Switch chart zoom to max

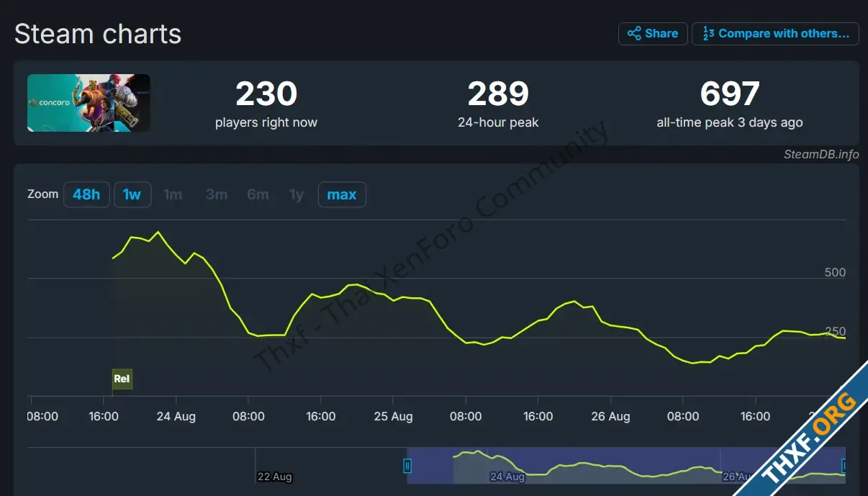pyautogui.click(x=342, y=194)
